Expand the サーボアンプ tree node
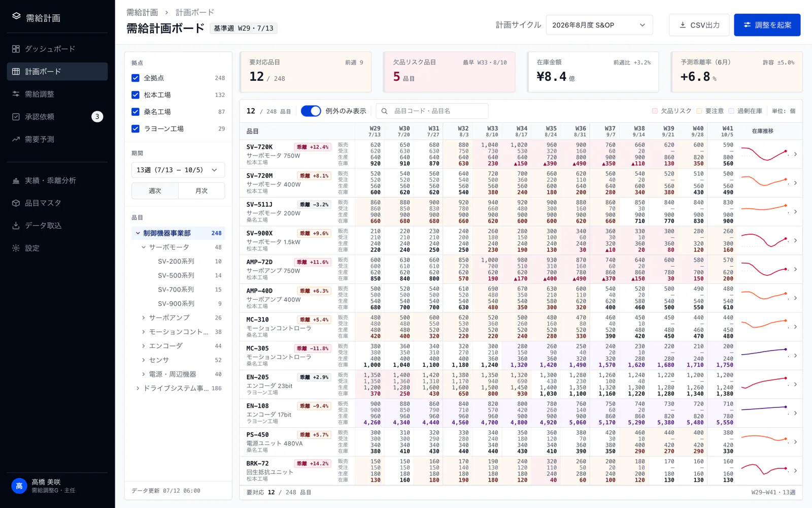 [144, 317]
